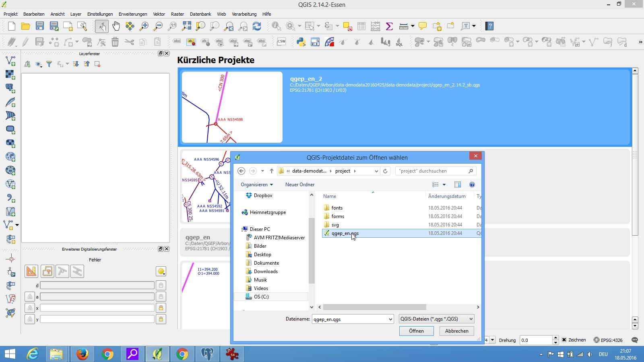Toggle perpendicular constraint button

click(62, 271)
